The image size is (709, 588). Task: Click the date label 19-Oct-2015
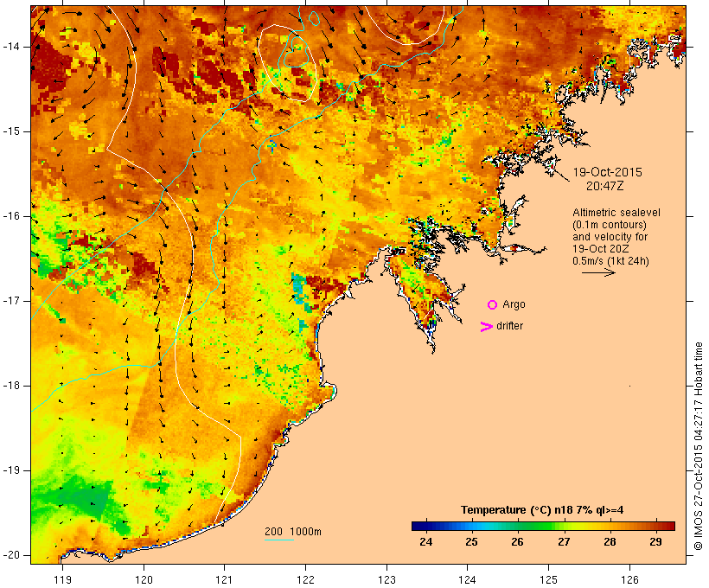[607, 172]
